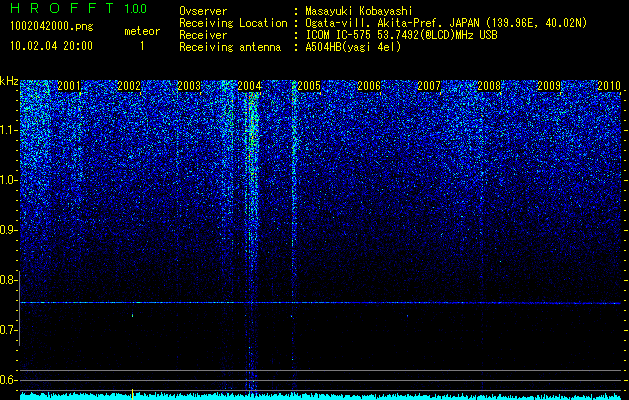Click the HROFFT program title text
The height and width of the screenshot is (400, 629).
point(63,8)
